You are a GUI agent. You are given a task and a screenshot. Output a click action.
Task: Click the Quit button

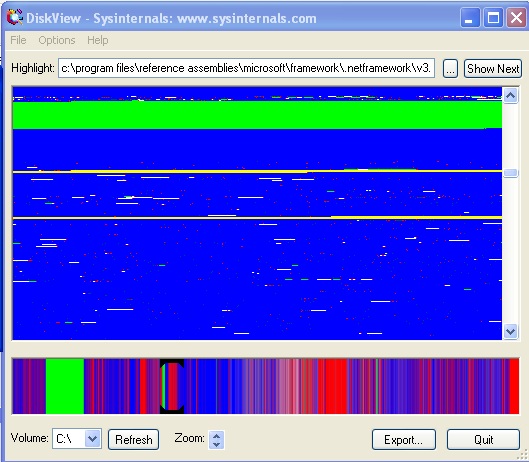tap(483, 439)
